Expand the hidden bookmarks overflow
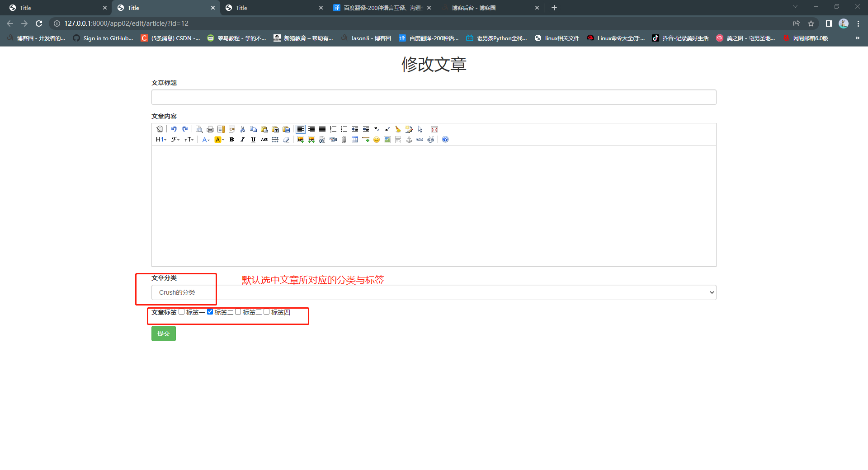This screenshot has height=470, width=868. point(857,38)
